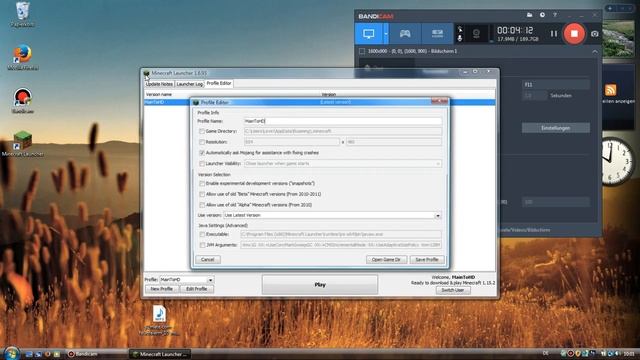Click the analog clock gadget

point(617,161)
